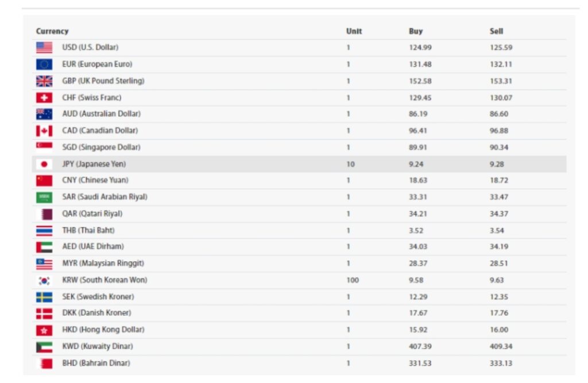Click the Hong Kong flag icon
Screen dimensions: 588x383
pyautogui.click(x=44, y=330)
